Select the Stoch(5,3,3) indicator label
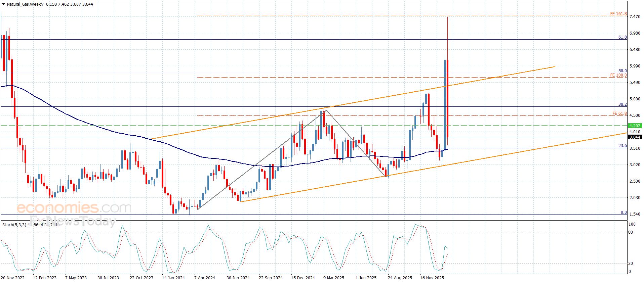Screen dimensions: 644x282 click(x=14, y=225)
